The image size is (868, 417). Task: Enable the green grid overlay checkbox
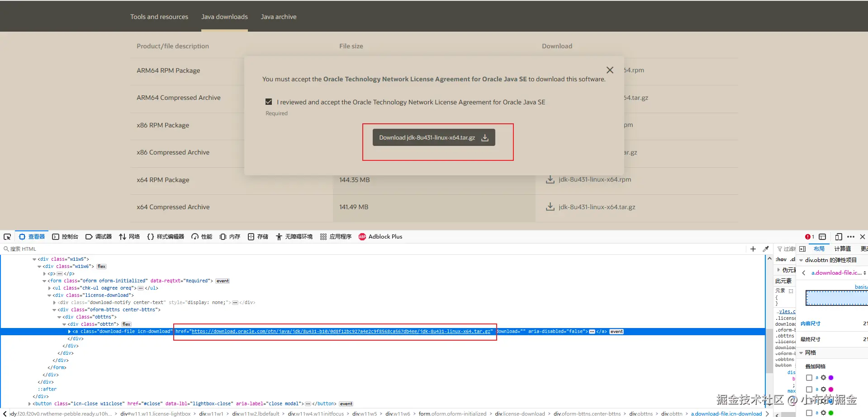tap(809, 413)
